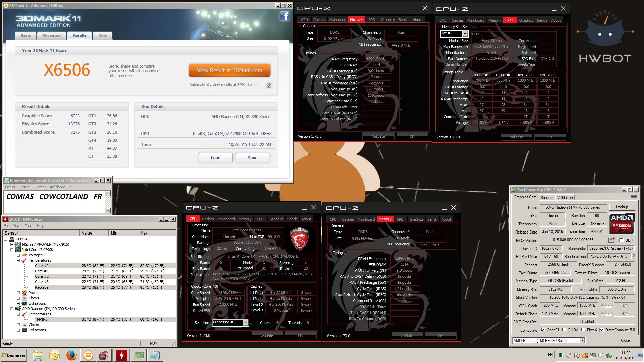Collapse the COMIAS- root node

pos(6,239)
